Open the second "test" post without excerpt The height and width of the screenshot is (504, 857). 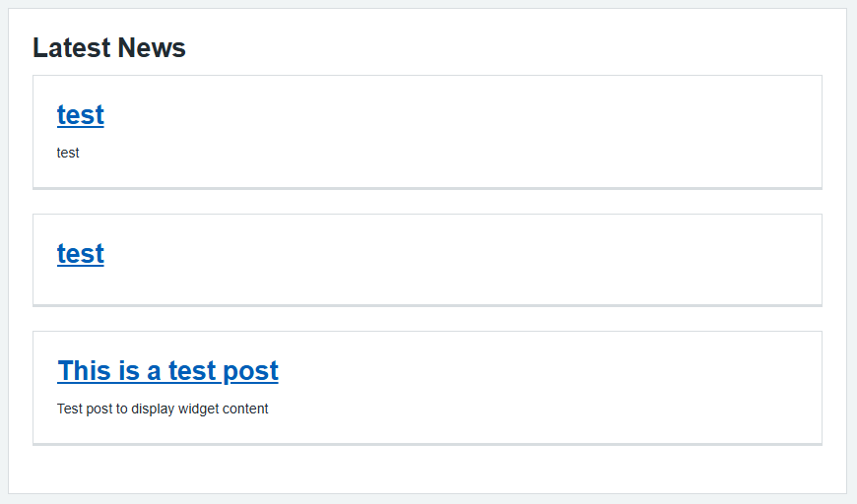80,254
